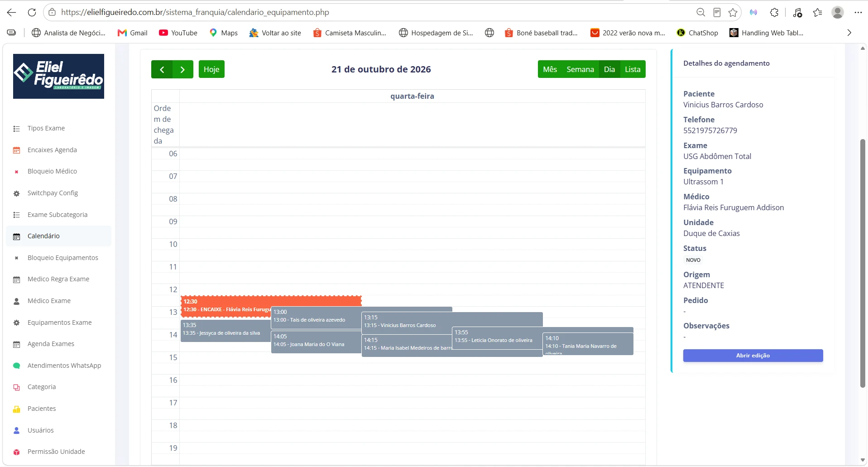The width and height of the screenshot is (868, 467).
Task: Open the Maps bookmark
Action: [224, 33]
